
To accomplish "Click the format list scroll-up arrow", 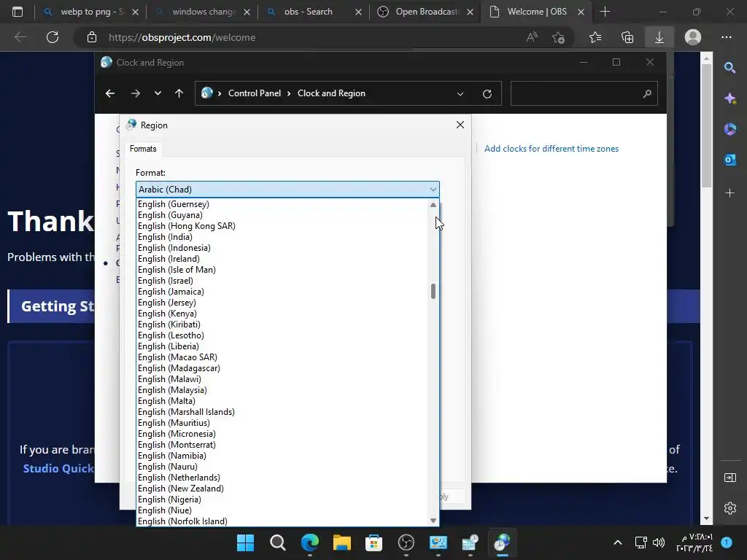I will tap(433, 205).
